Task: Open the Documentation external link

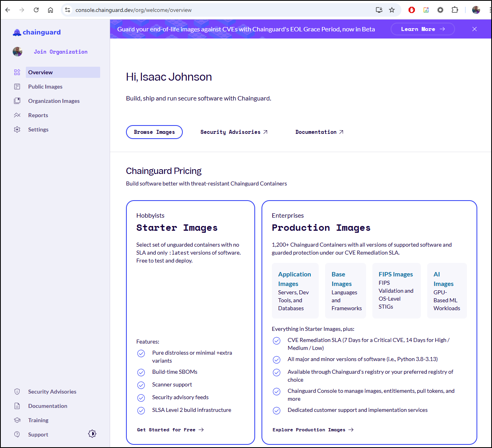Action: (320, 132)
